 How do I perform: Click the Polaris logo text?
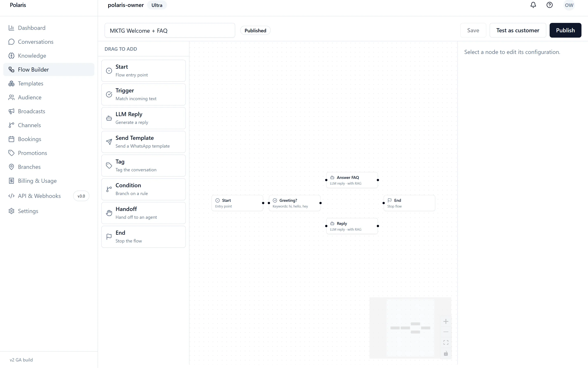[x=18, y=5]
